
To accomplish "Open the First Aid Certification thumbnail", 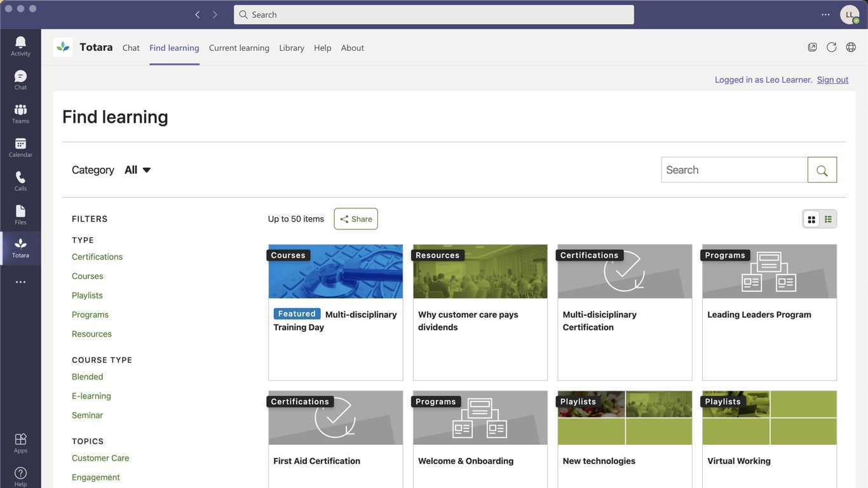I will (x=336, y=417).
